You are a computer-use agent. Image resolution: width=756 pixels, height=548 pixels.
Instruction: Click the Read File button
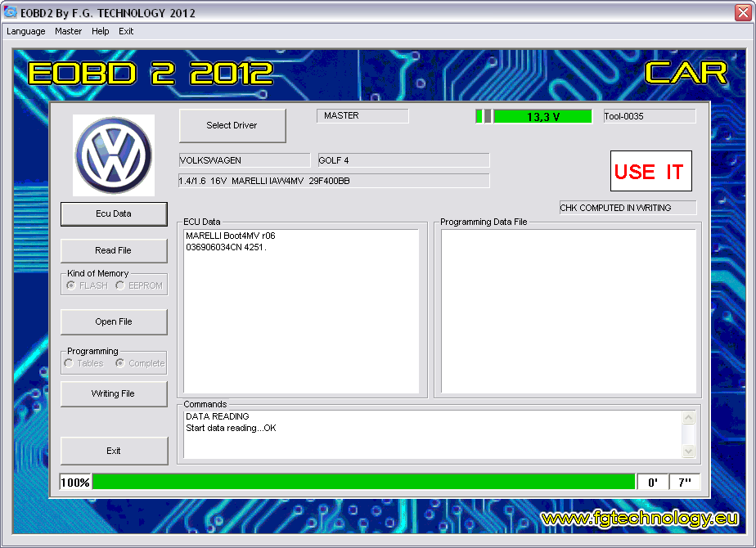click(x=114, y=250)
